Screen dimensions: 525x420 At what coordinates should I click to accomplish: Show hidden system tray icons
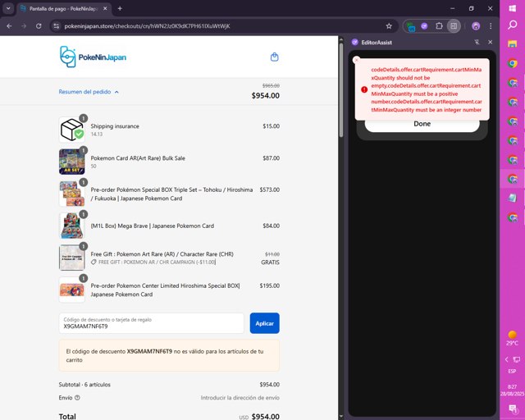507,360
